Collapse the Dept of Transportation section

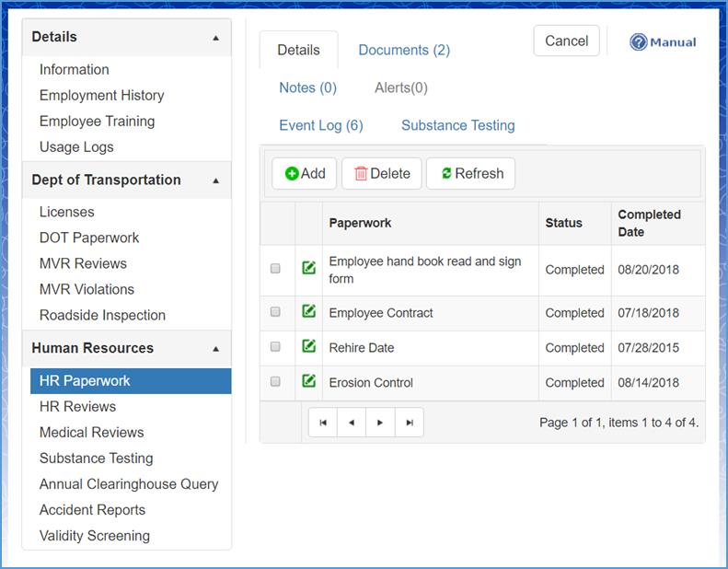coord(215,180)
